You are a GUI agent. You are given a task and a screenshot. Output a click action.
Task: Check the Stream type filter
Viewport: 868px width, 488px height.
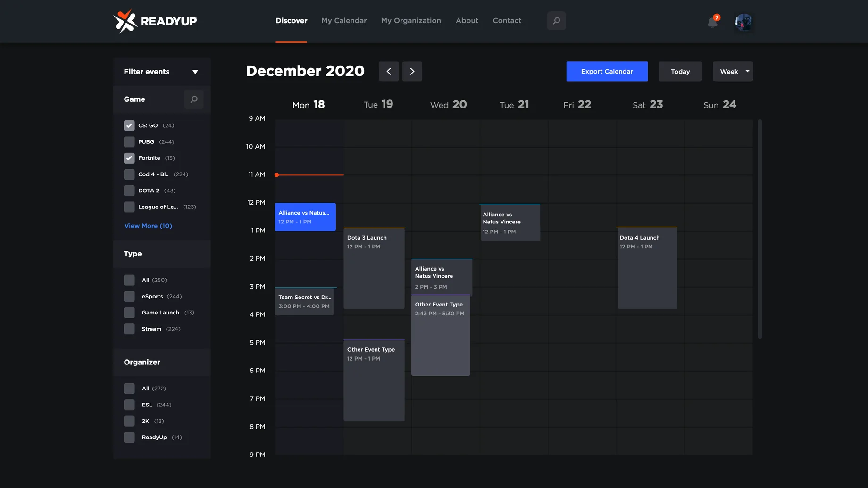[129, 329]
